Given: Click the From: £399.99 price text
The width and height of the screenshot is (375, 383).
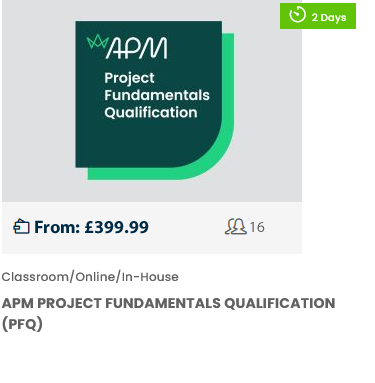Looking at the screenshot, I should pos(91,227).
